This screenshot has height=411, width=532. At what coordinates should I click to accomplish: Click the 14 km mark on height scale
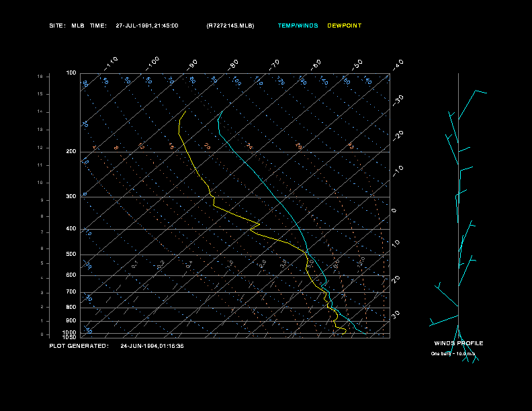40,111
